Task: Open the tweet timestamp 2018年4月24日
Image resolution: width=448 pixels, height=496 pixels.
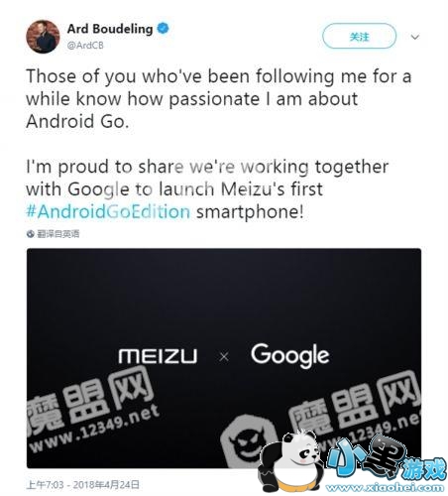Action: pos(106,485)
